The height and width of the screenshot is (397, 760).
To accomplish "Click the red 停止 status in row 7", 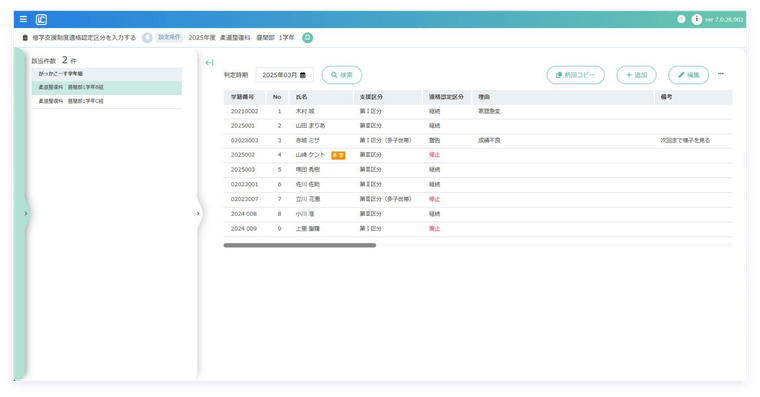I will tap(434, 199).
